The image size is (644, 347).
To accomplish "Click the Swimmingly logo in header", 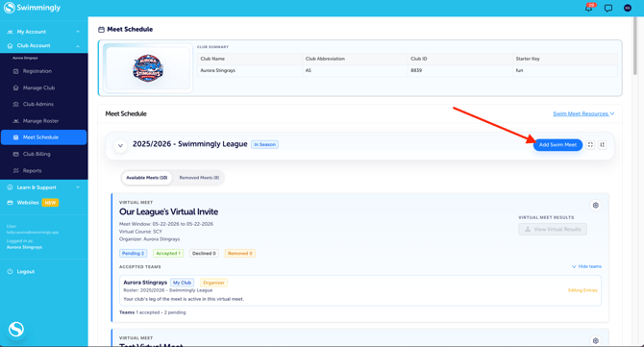I will point(32,8).
